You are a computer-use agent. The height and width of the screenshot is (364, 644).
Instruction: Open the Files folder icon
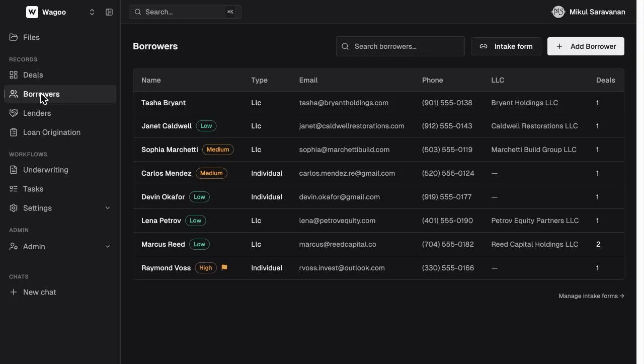(x=14, y=37)
